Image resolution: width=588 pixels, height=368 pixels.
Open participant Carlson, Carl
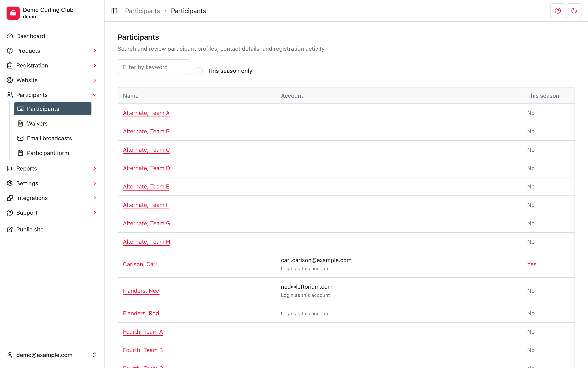[140, 264]
